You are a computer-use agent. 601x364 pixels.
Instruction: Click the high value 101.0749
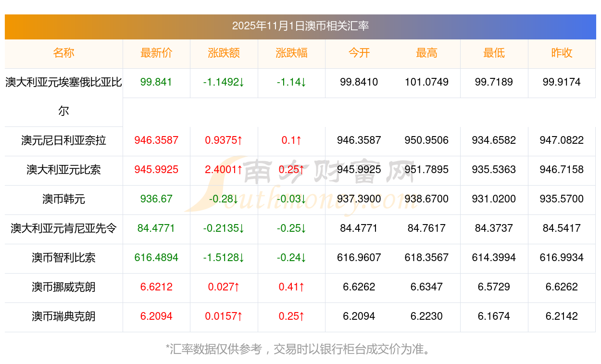(x=426, y=82)
